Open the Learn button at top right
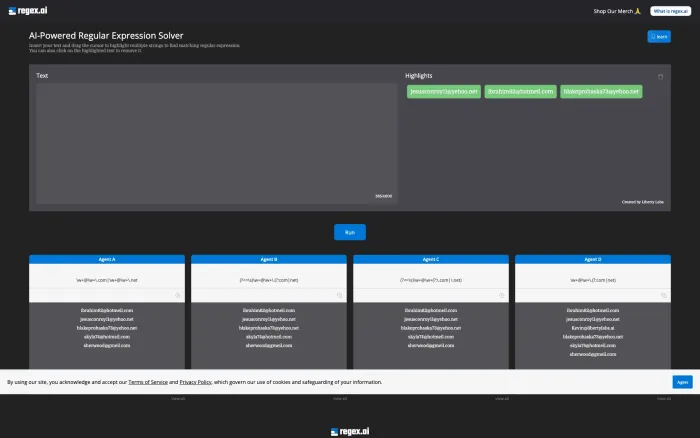Image resolution: width=700 pixels, height=438 pixels. [659, 37]
